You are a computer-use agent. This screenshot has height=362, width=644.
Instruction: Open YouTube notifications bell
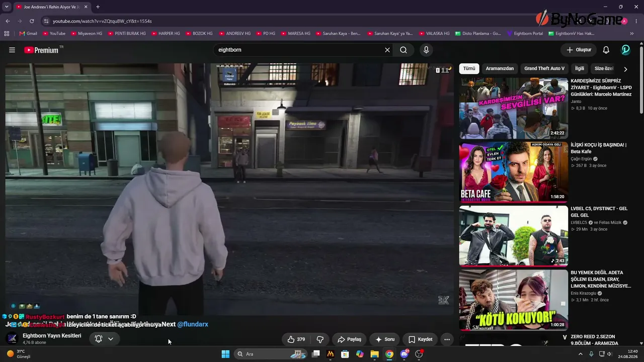606,50
